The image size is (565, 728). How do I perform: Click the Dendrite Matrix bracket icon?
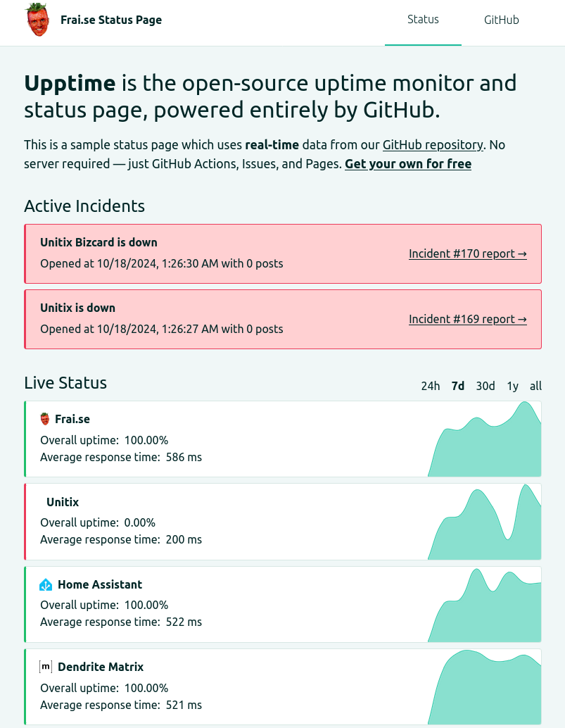[x=46, y=667]
